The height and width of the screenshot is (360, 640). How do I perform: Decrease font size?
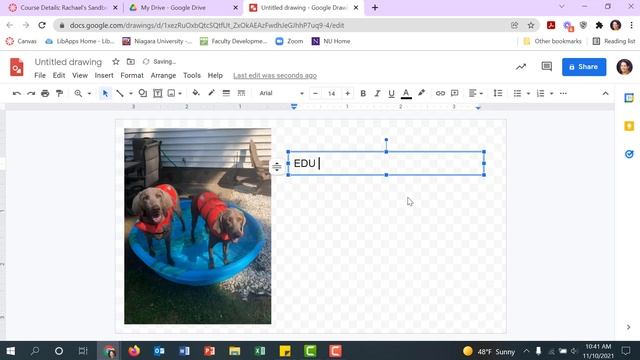coord(316,93)
